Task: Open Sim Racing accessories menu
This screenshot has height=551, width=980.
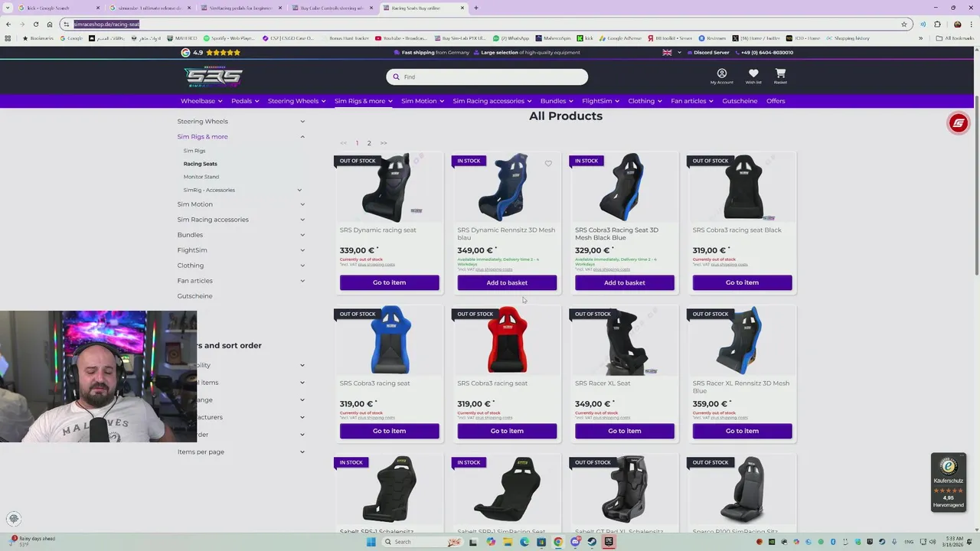Action: 492,101
